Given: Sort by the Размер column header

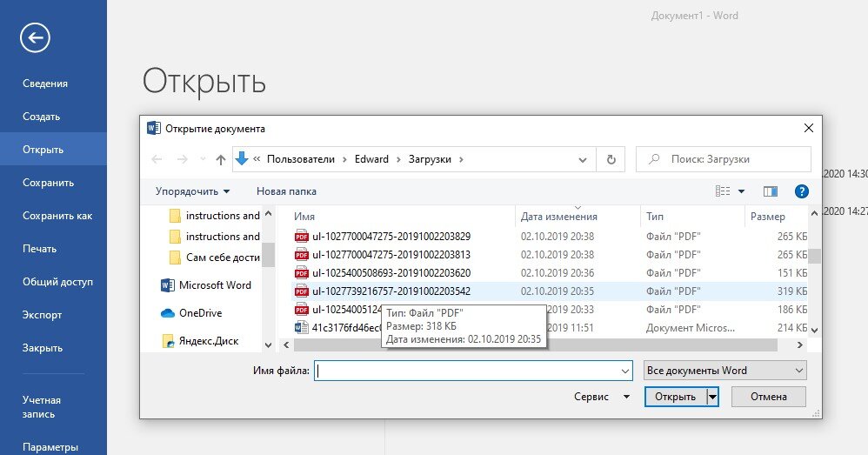Looking at the screenshot, I should (767, 217).
